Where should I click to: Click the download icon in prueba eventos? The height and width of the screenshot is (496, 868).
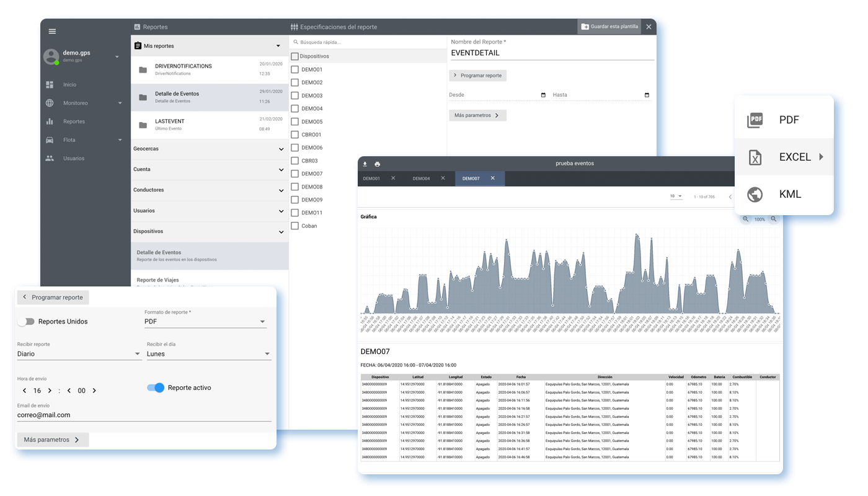pyautogui.click(x=365, y=164)
